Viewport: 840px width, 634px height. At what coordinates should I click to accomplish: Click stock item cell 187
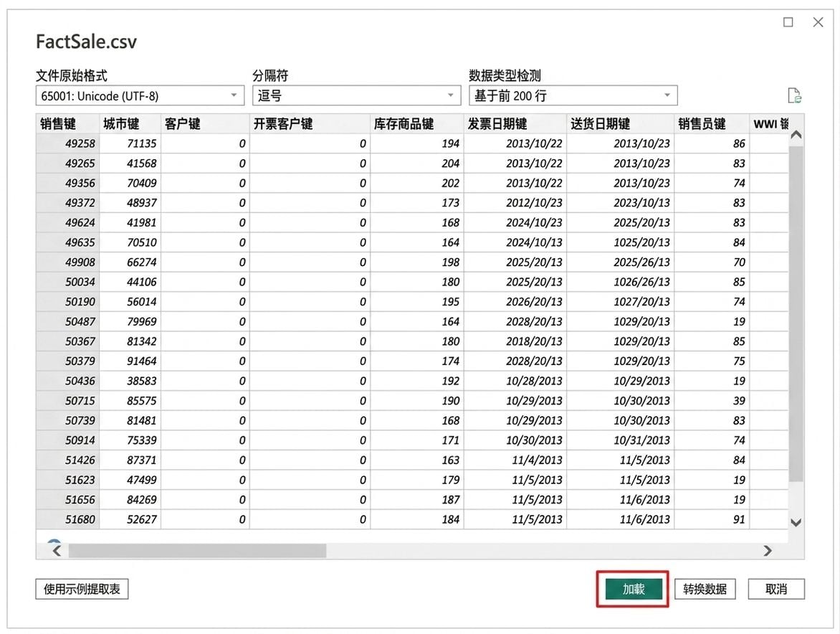417,500
